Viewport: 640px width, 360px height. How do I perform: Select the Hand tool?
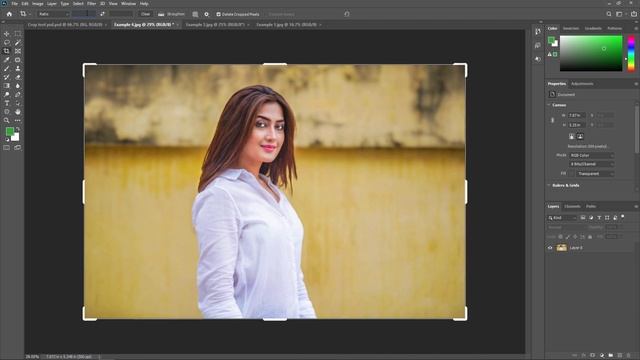click(x=18, y=112)
